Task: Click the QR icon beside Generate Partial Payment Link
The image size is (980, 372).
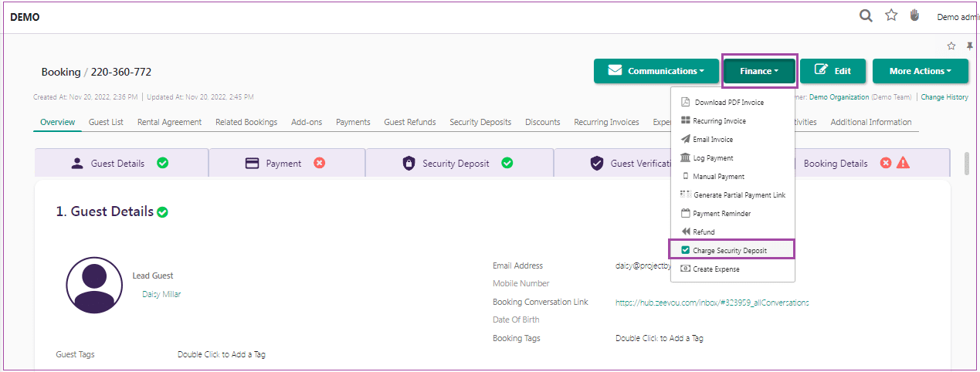Action: [x=686, y=194]
